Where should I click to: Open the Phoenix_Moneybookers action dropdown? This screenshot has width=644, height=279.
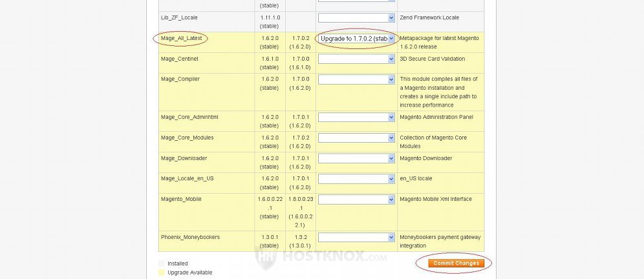356,238
